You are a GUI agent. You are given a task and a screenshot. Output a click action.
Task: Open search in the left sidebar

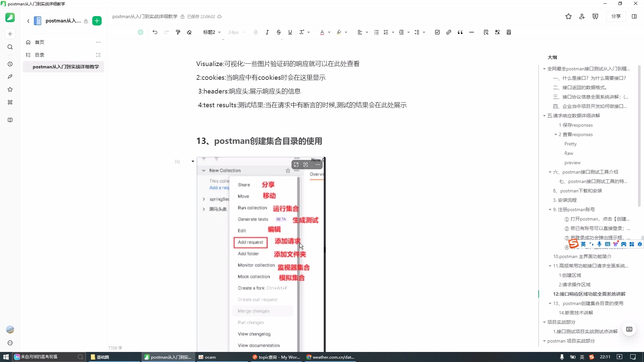(x=10, y=47)
